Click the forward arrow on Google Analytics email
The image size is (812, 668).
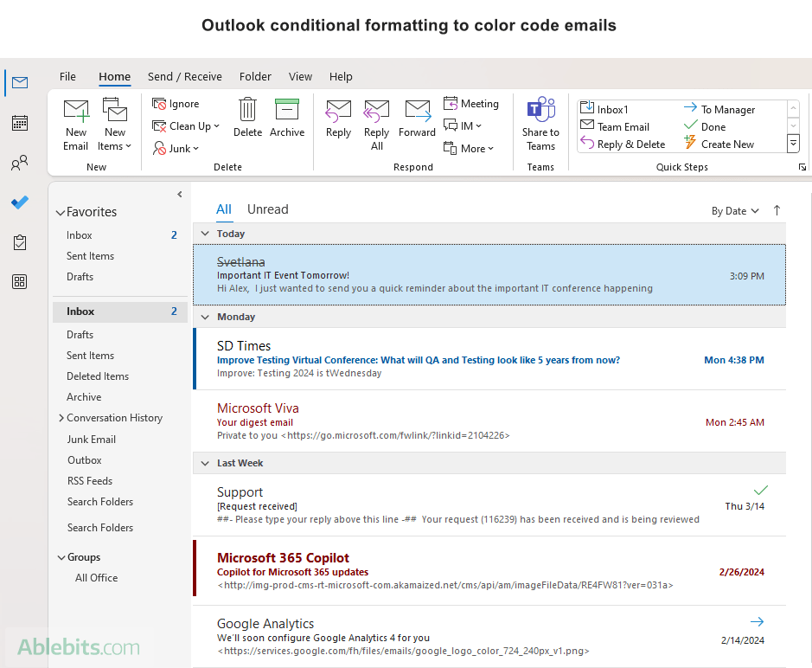coord(758,621)
